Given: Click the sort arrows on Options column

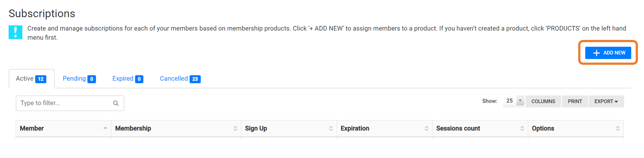Looking at the screenshot, I should (617, 128).
